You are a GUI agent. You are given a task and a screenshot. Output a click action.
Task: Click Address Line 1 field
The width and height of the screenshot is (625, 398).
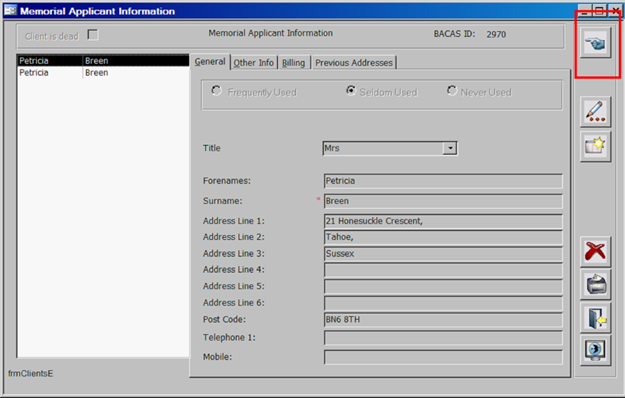[x=443, y=221]
